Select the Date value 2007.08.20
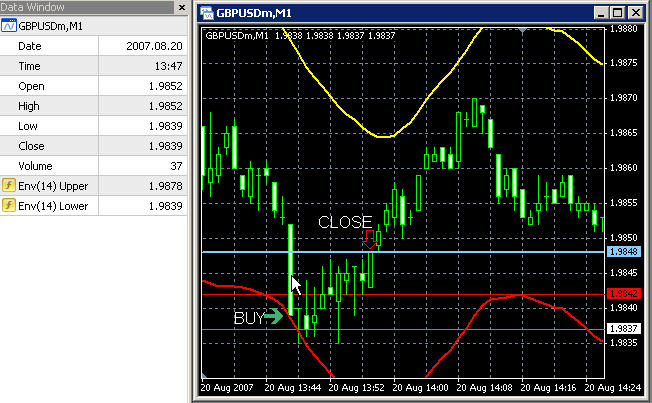The height and width of the screenshot is (403, 652). (x=154, y=46)
